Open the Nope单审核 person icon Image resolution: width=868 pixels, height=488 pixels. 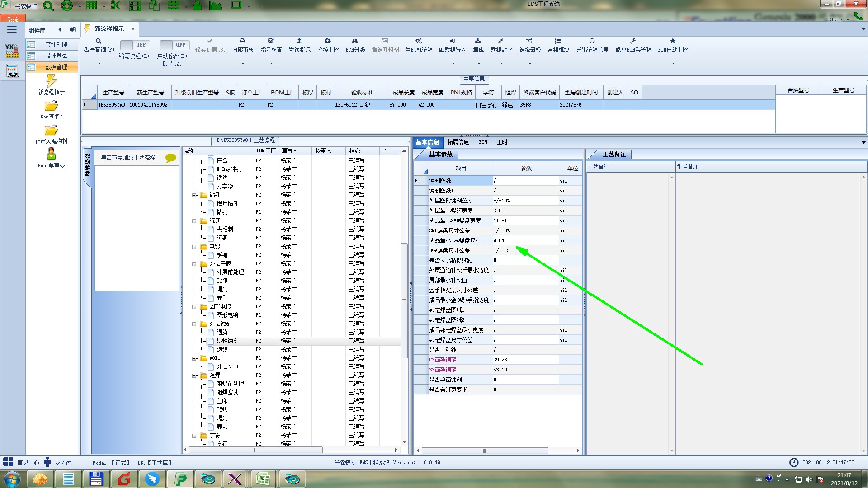click(x=51, y=155)
